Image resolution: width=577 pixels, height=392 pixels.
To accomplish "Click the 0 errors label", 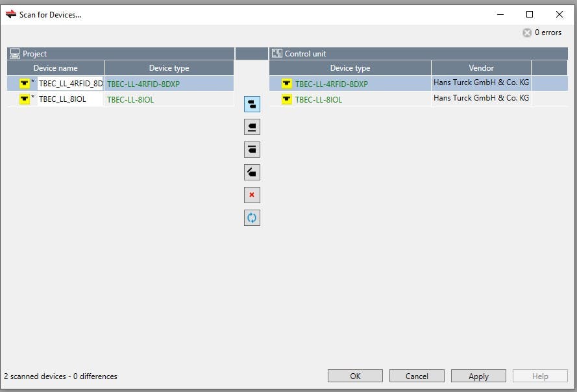I will [548, 32].
